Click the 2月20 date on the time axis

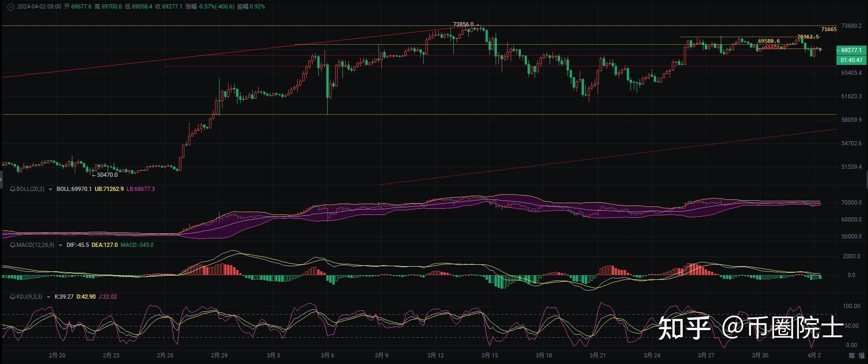click(x=57, y=356)
